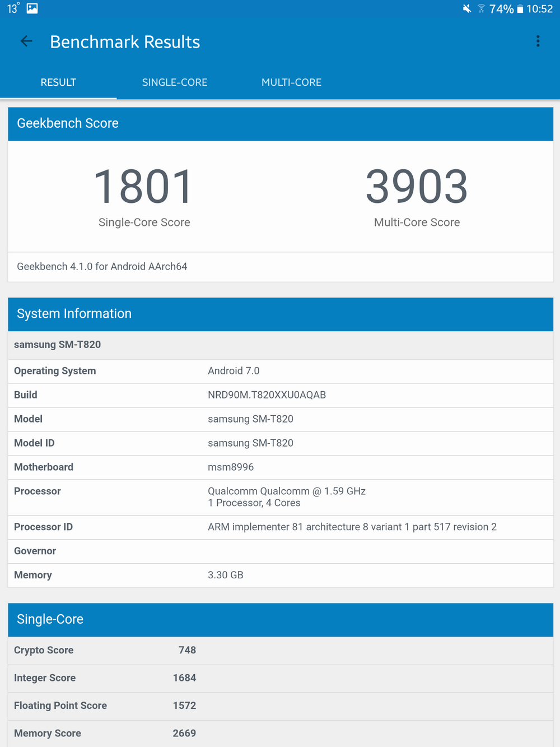Tap the Operating System row label
This screenshot has height=747, width=560.
coord(55,371)
